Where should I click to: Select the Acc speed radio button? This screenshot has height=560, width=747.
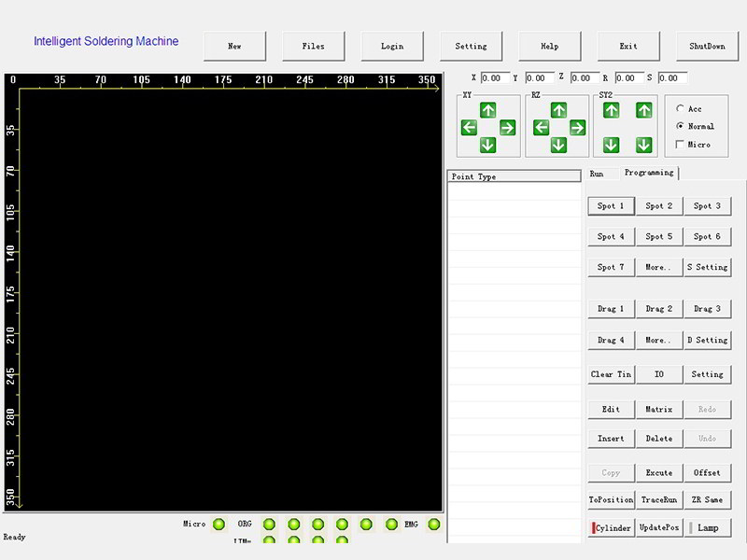coord(680,109)
